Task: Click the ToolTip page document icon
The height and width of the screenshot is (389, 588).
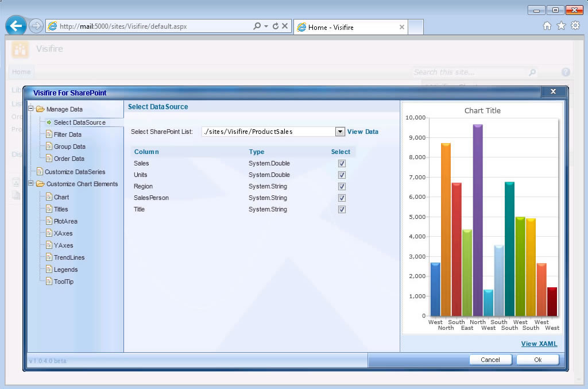Action: coord(49,281)
